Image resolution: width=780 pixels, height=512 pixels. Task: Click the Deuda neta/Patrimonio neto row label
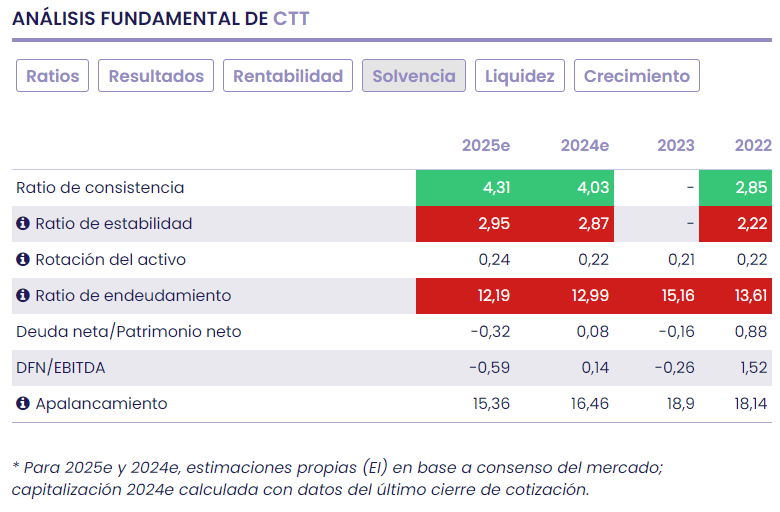pyautogui.click(x=128, y=332)
